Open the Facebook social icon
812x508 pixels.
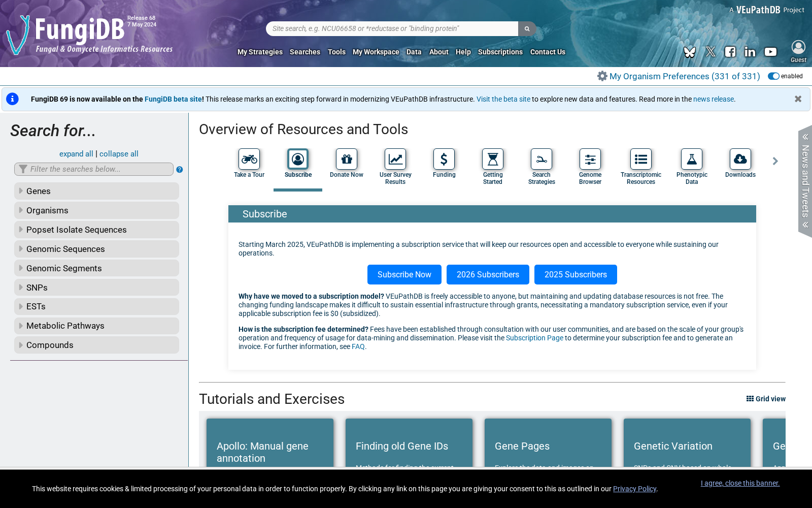[x=730, y=52]
